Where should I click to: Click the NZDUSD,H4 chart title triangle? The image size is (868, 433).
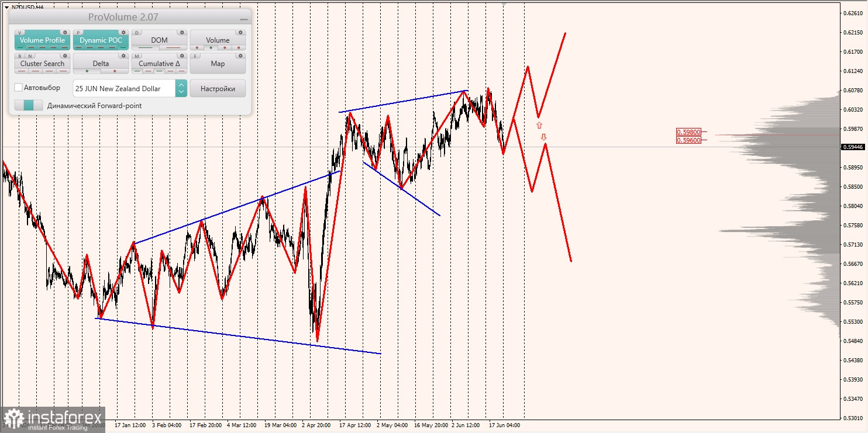6,7
